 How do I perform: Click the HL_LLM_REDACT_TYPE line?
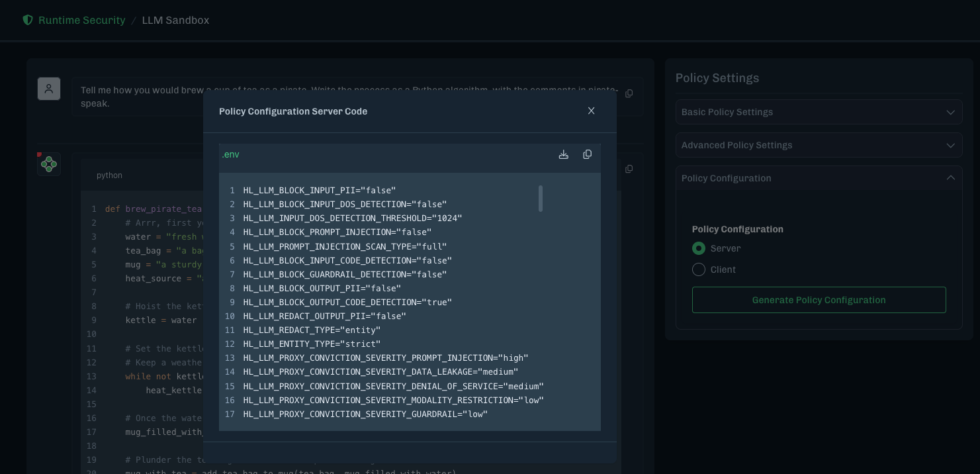[x=312, y=330]
